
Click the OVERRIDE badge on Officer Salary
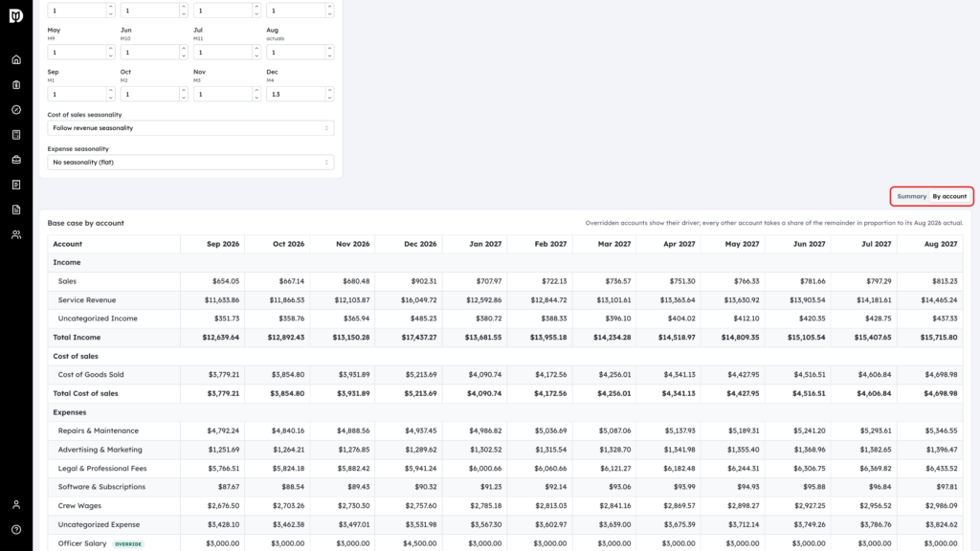[x=128, y=544]
